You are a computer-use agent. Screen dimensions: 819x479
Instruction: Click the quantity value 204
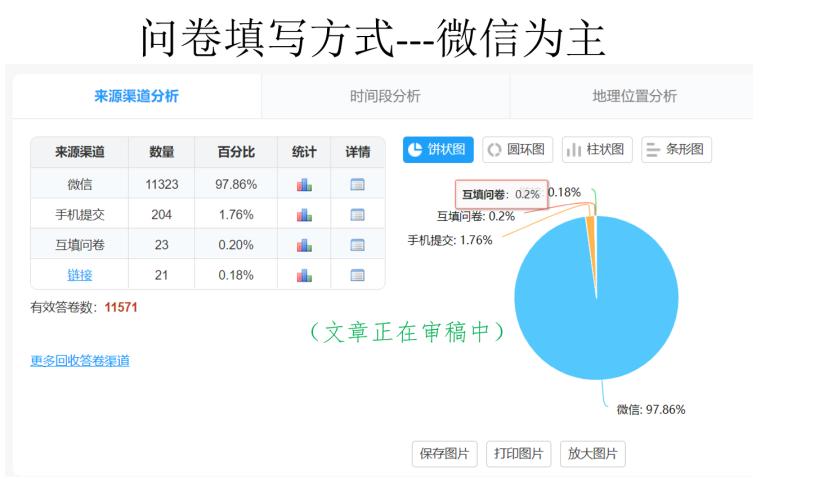(x=161, y=215)
